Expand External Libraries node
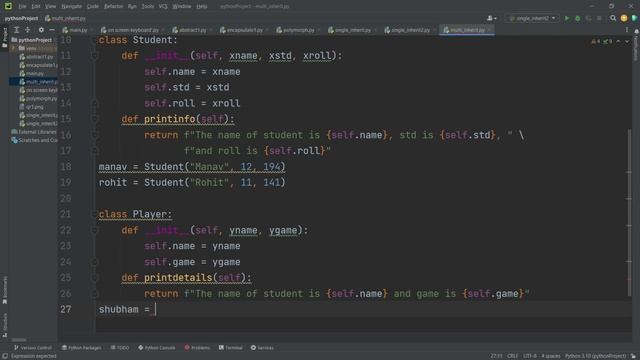This screenshot has width=640, height=360. pyautogui.click(x=35, y=132)
